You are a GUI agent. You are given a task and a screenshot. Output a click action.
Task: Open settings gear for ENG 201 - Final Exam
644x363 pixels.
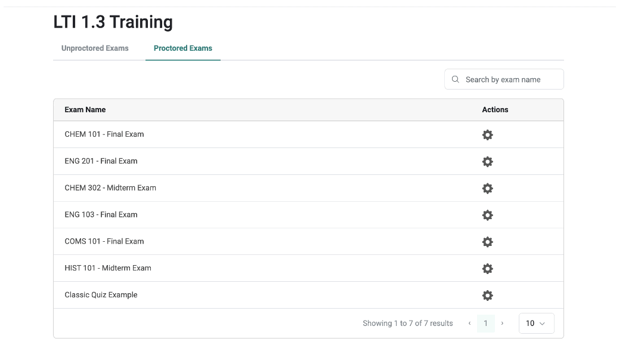(487, 162)
